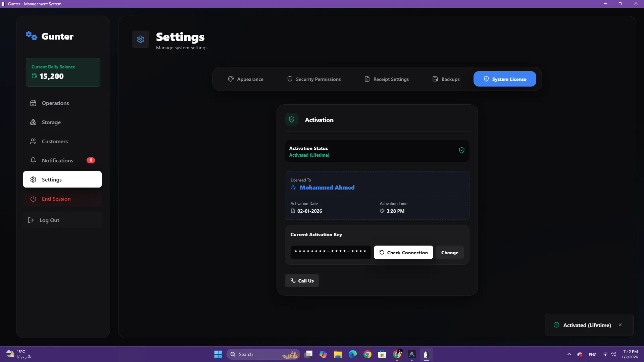
Task: Click the Settings header gear icon
Action: [141, 39]
